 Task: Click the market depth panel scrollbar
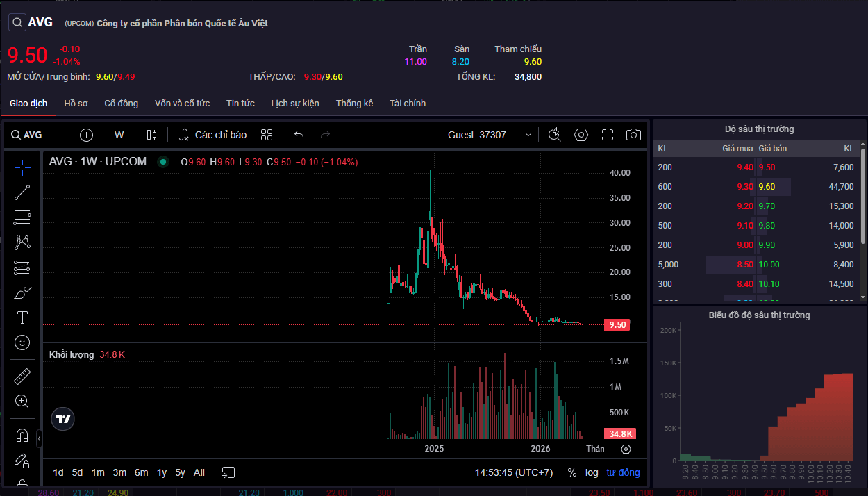[863, 195]
